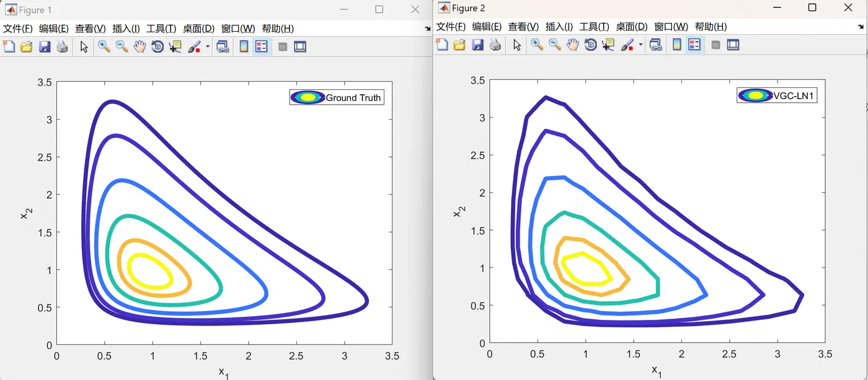Select the VGC-LN1 legend box
Viewport: 868px width, 380px height.
777,95
